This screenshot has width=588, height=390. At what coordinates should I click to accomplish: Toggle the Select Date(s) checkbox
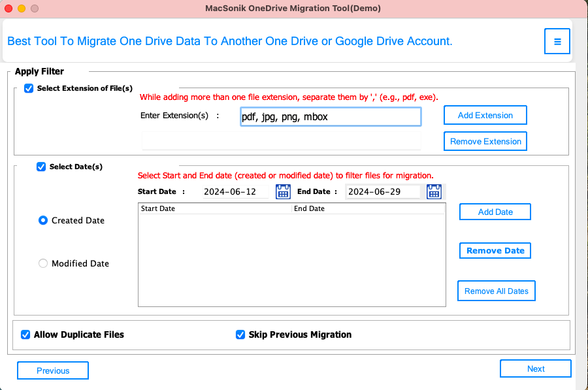(x=41, y=167)
